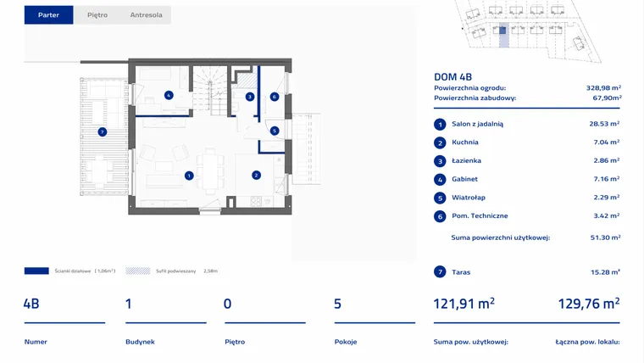644x363 pixels.
Task: Click the 2.29 m² area value
Action: click(x=606, y=198)
